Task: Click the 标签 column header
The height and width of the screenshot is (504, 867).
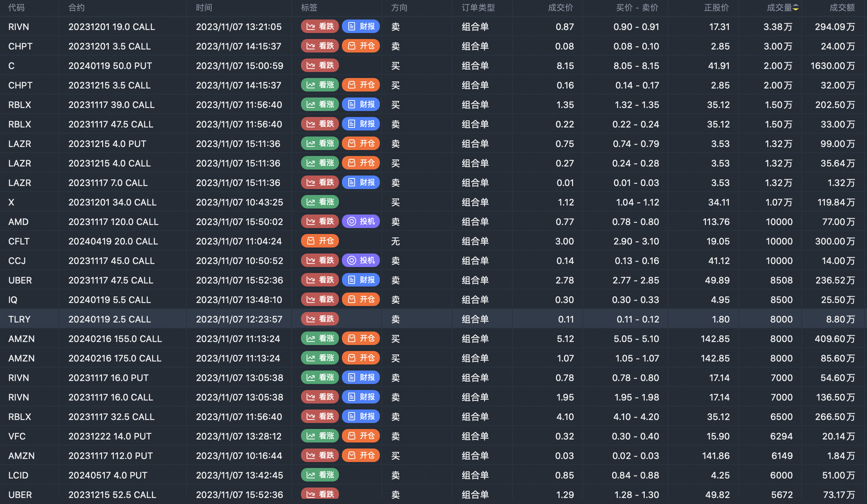Action: click(x=309, y=8)
